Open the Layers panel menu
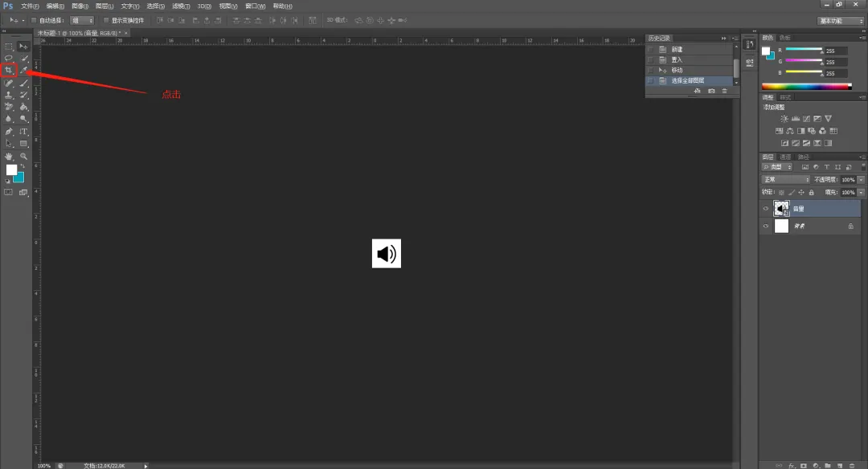 coord(864,157)
